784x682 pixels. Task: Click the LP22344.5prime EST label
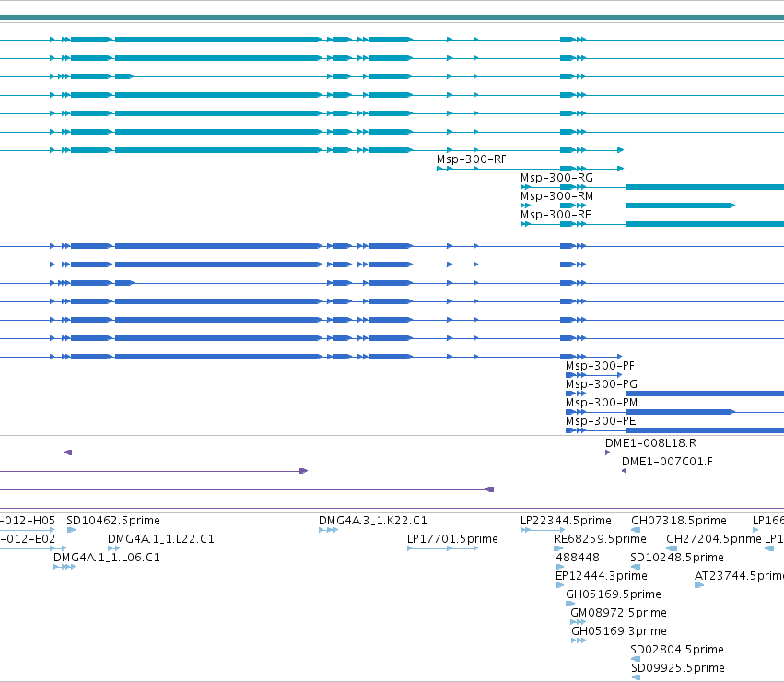click(566, 521)
